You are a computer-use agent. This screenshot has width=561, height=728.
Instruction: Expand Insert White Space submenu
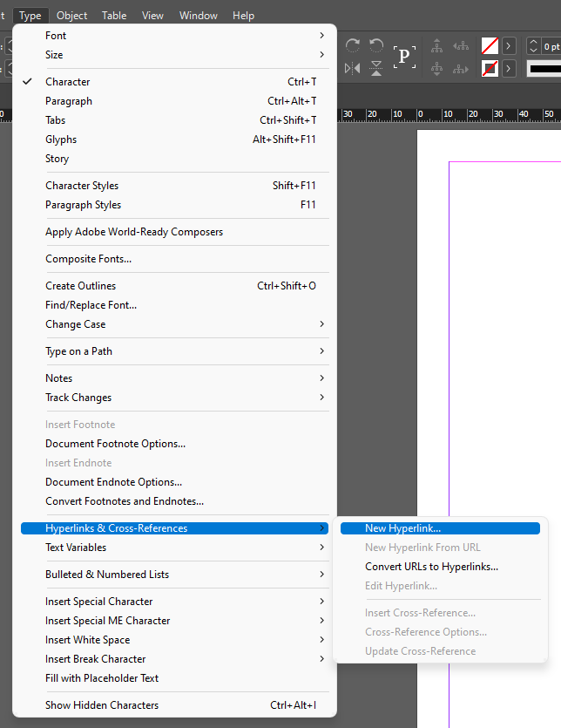coord(175,640)
